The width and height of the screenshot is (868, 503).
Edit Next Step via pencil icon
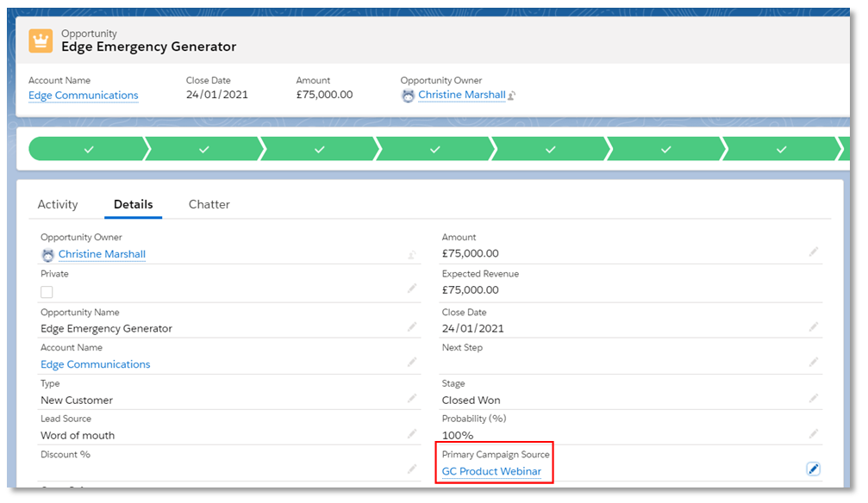tap(813, 362)
